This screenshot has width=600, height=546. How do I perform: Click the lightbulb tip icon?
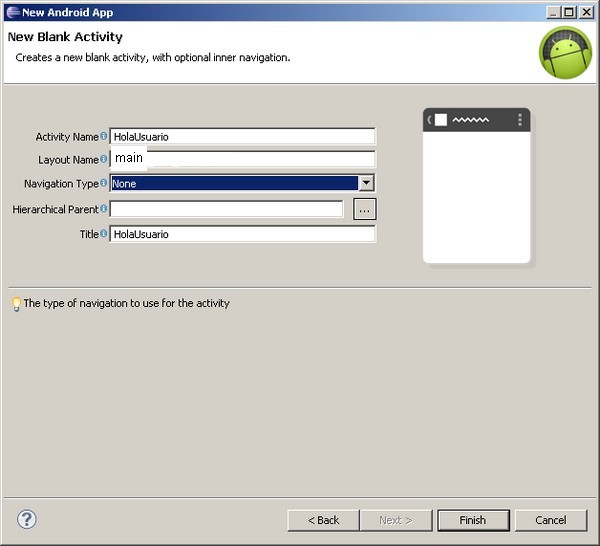click(x=16, y=304)
